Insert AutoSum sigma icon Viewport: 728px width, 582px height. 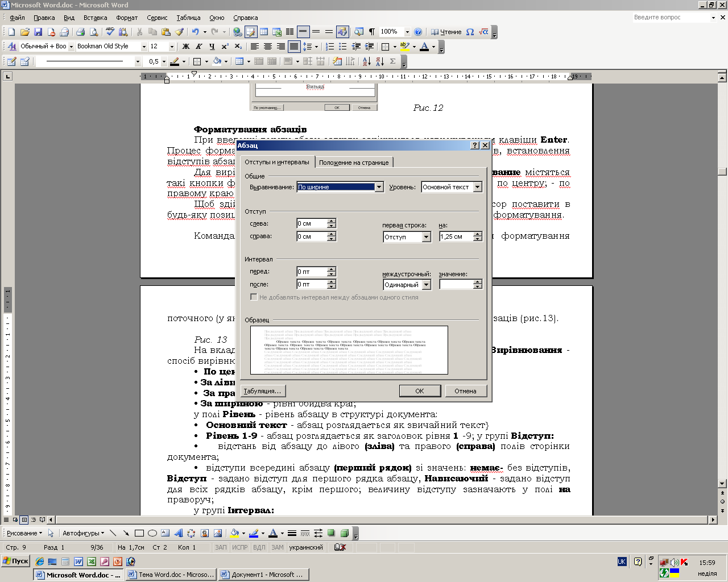[393, 61]
